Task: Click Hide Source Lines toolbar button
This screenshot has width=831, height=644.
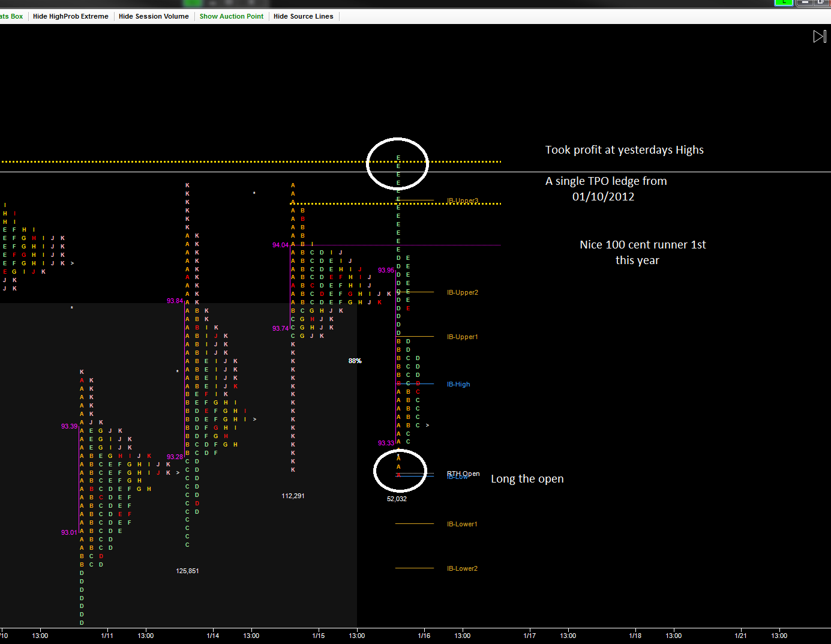Action: (304, 16)
